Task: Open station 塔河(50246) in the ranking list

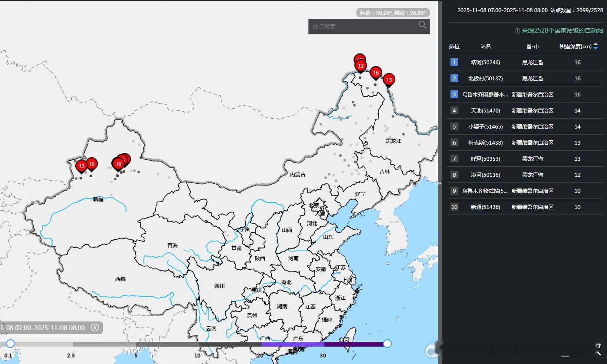Action: pyautogui.click(x=486, y=63)
